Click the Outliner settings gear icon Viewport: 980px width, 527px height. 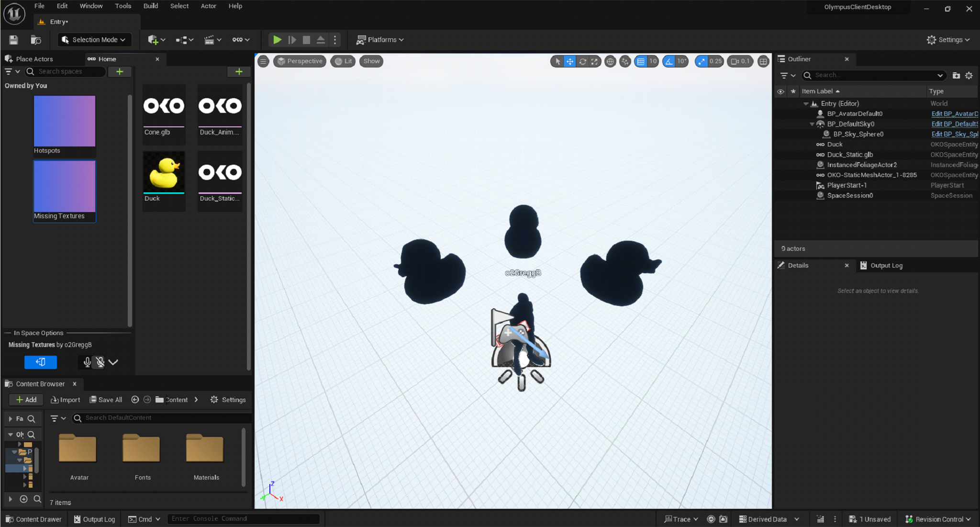(x=969, y=76)
